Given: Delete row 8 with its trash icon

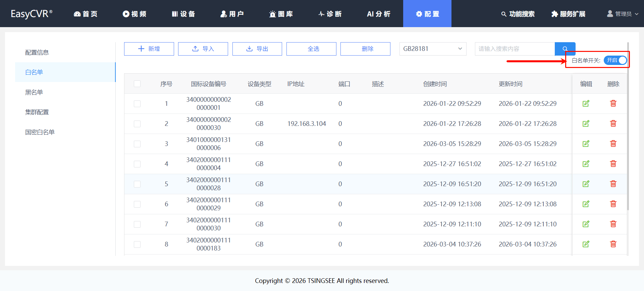Looking at the screenshot, I should 613,244.
